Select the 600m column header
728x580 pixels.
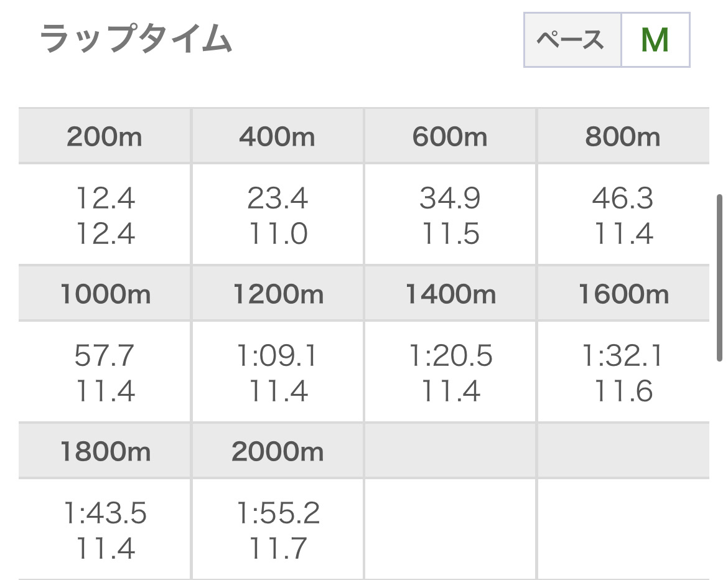tap(450, 136)
